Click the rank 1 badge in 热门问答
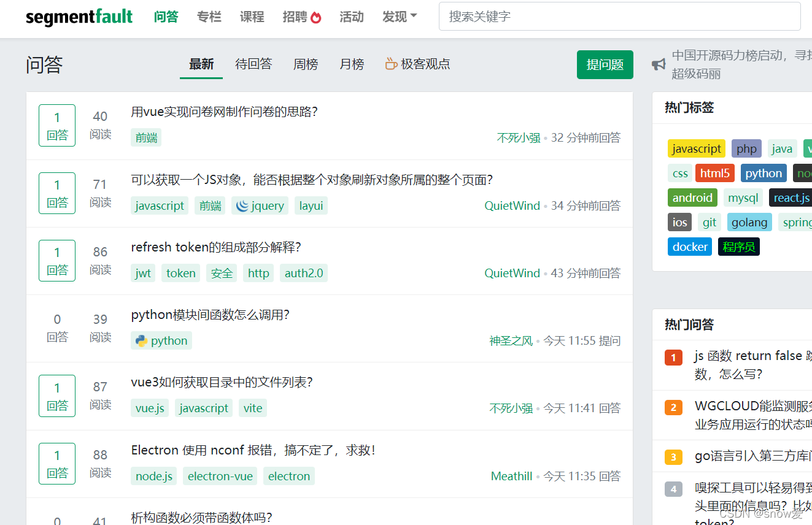The image size is (812, 525). click(x=673, y=358)
